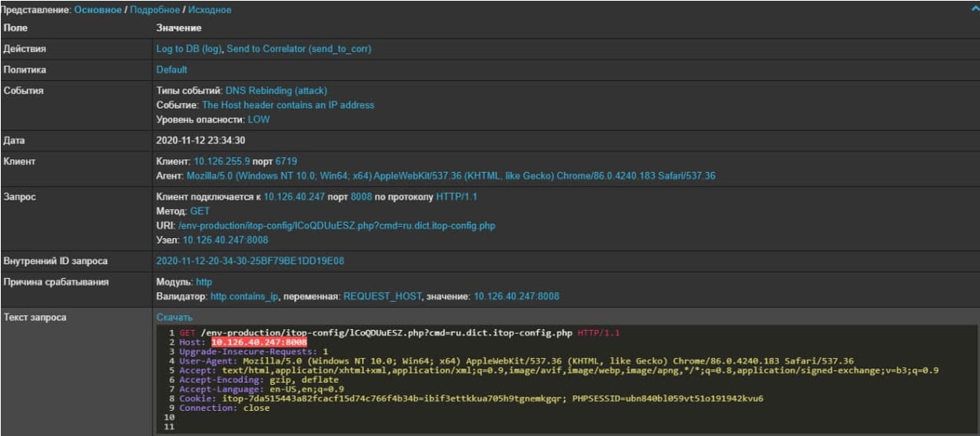
Task: Click the Accept: text/html line in request text
Action: [x=559, y=370]
